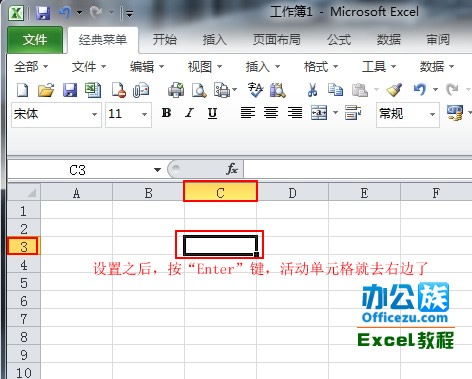Screen dimensions: 472x379
Task: Click the accounting currency format icon
Action: coord(455,113)
